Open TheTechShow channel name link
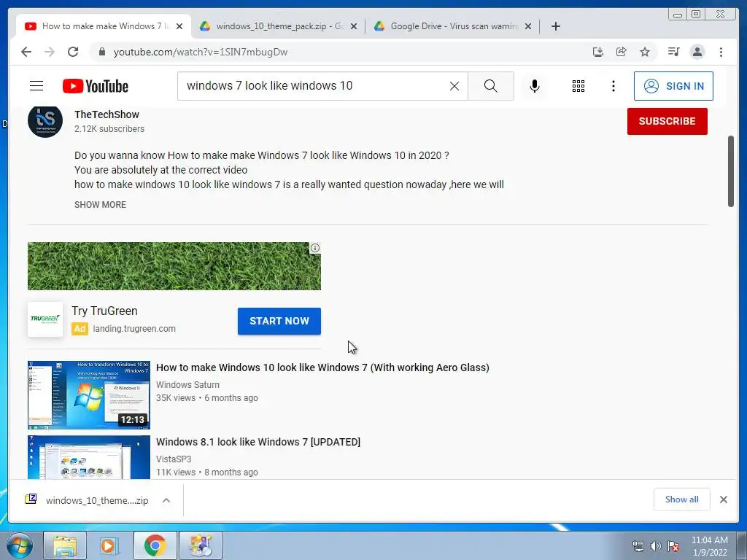The image size is (747, 560). 107,114
